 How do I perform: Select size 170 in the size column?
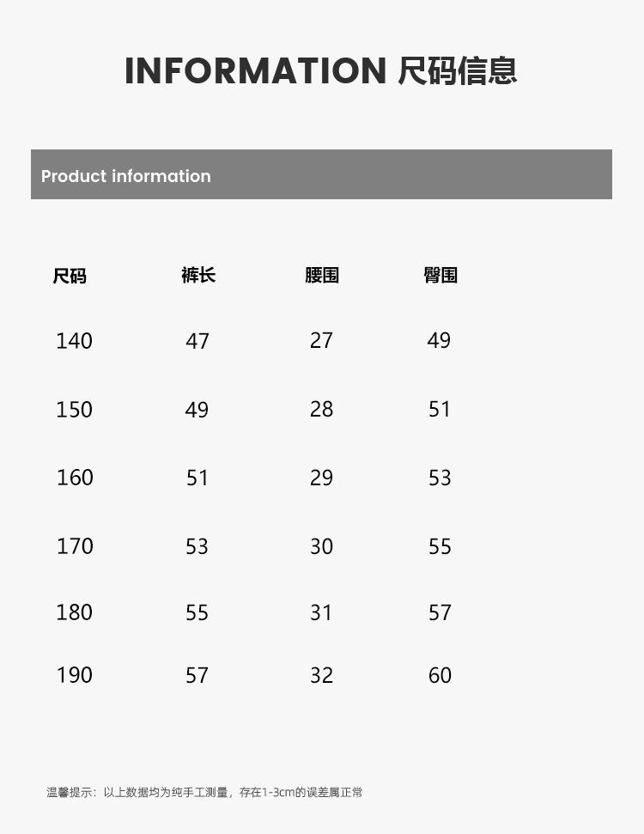75,546
